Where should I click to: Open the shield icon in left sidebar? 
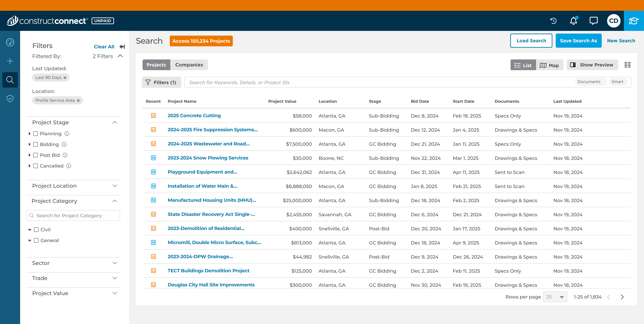pos(10,99)
